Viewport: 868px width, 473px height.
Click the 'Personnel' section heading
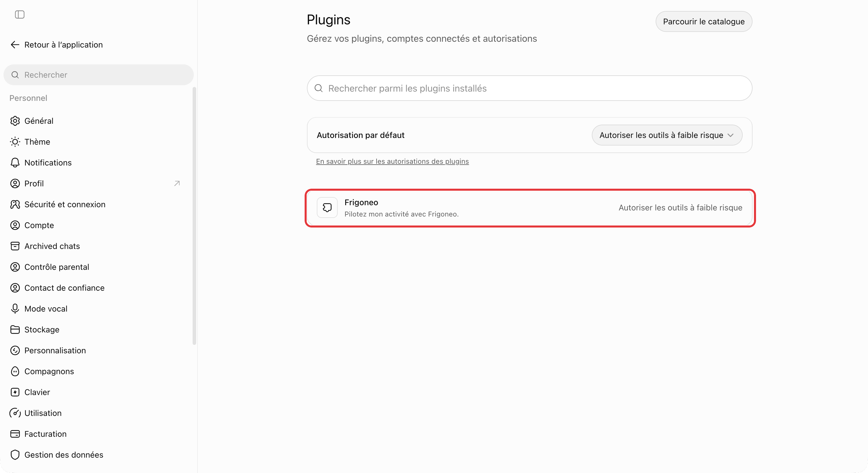coord(28,98)
